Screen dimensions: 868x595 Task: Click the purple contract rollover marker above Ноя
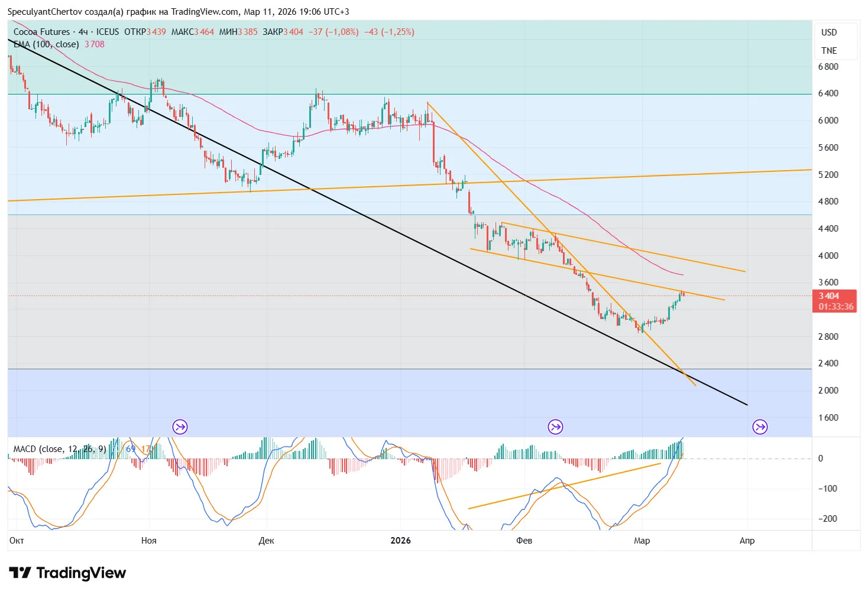pyautogui.click(x=180, y=427)
